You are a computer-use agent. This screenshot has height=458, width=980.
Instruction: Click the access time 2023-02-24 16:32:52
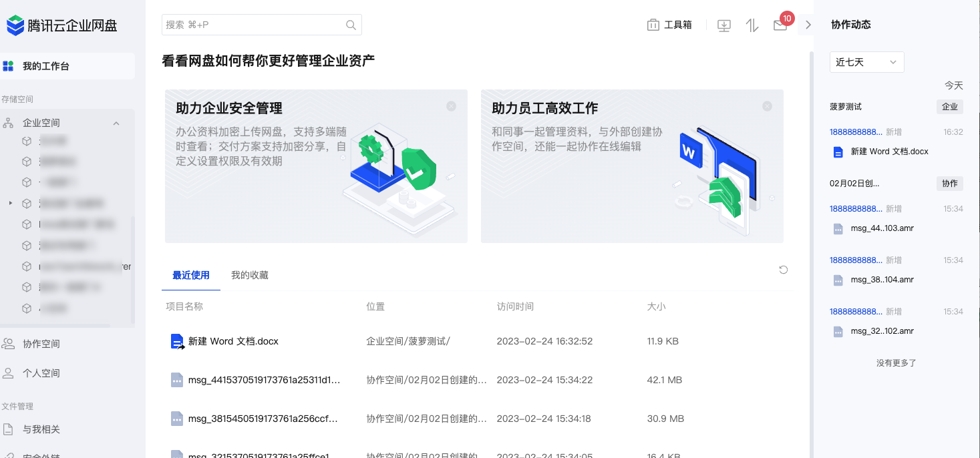click(x=544, y=341)
